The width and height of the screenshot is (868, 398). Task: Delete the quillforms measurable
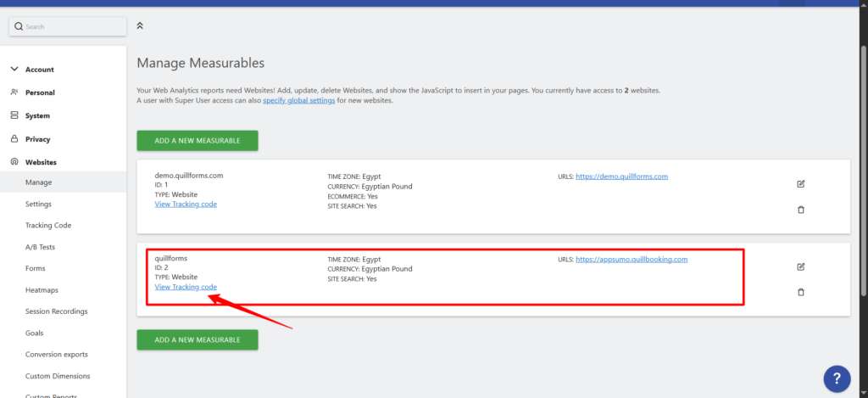[800, 292]
